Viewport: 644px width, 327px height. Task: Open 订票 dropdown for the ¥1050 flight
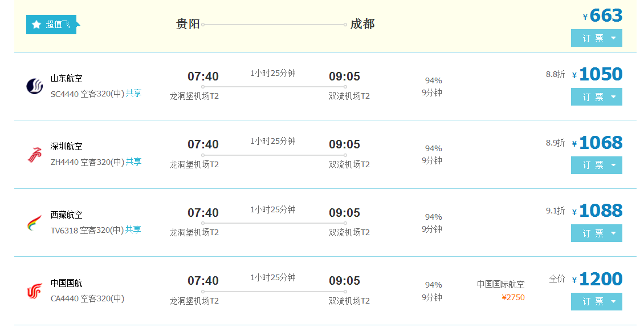coord(596,96)
